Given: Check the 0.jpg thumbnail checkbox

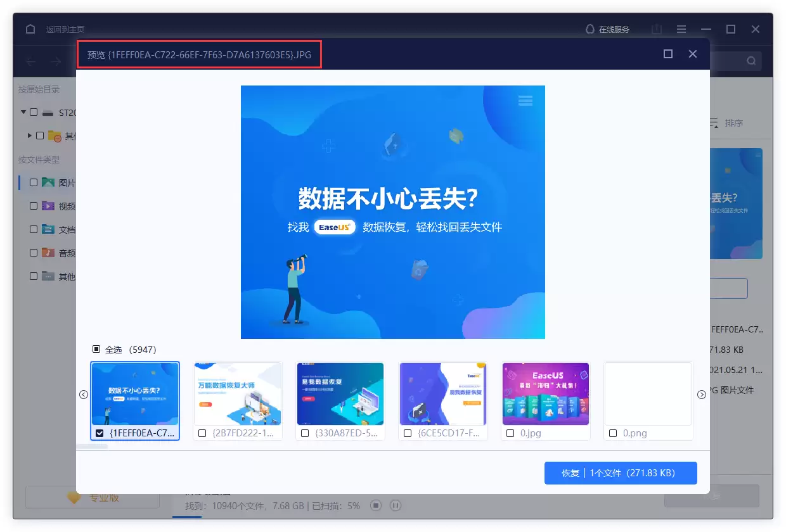Looking at the screenshot, I should coord(510,433).
